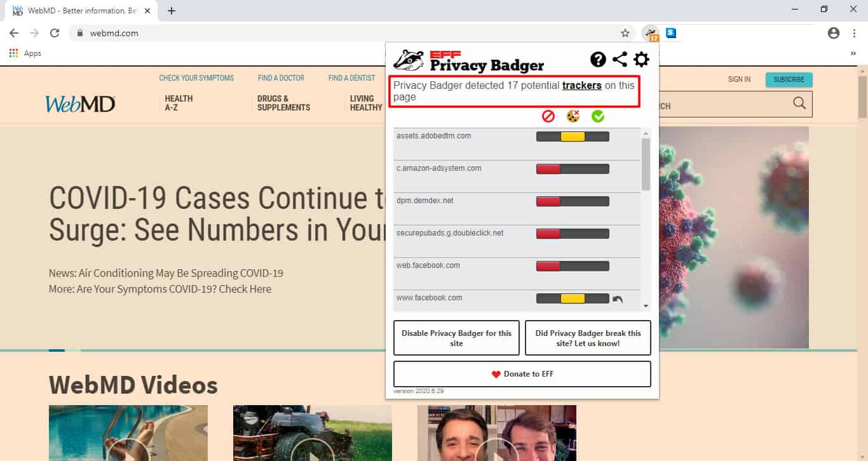Open Privacy Badger settings gear icon
Screen dimensions: 868x461
pos(642,60)
